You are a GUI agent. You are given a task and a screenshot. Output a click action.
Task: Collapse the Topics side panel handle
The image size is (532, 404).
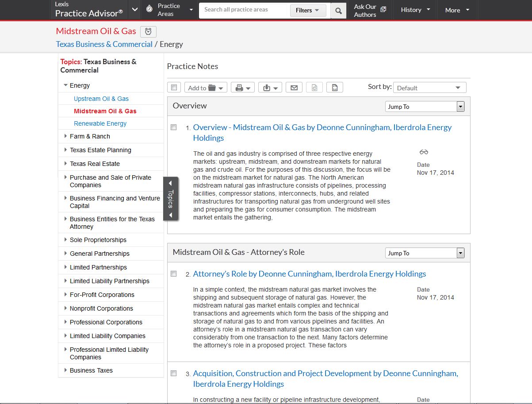tap(171, 199)
